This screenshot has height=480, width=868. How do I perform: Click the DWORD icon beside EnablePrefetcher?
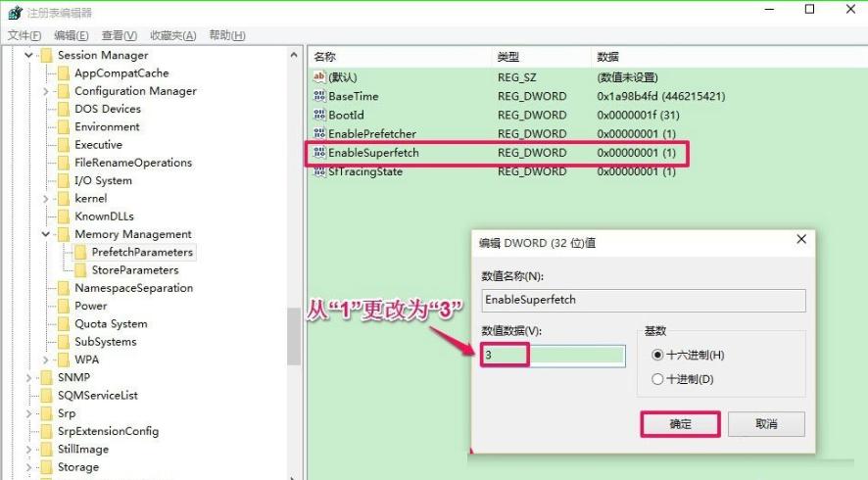[x=319, y=134]
